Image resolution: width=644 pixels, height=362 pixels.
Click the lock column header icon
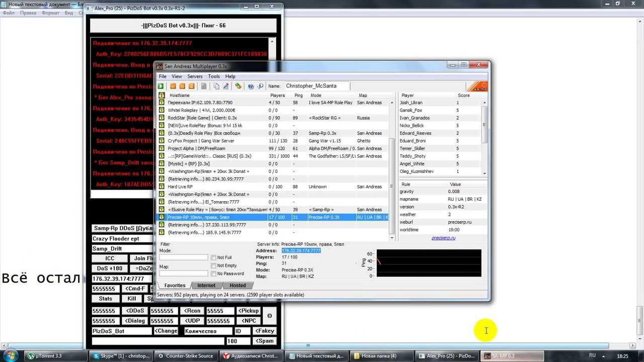coord(162,95)
